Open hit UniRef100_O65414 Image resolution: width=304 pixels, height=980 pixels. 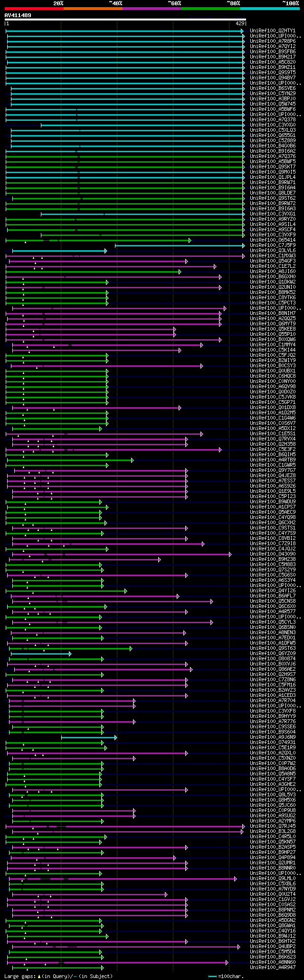click(273, 240)
